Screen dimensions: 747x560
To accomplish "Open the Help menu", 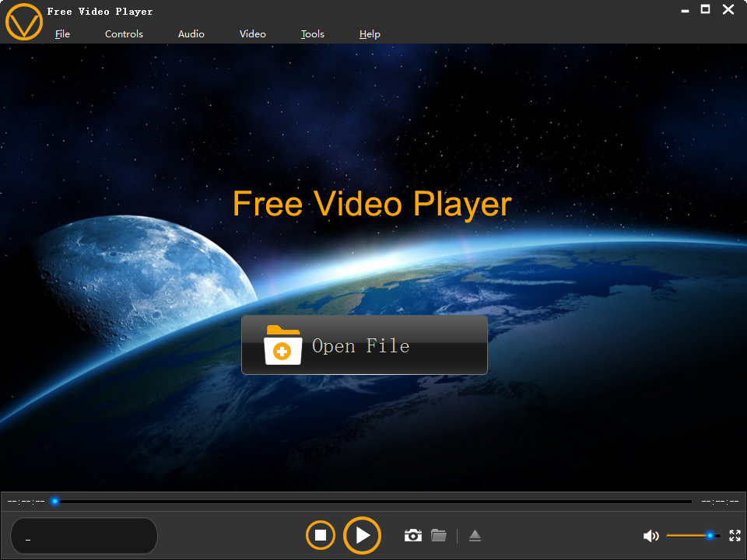I will click(370, 34).
